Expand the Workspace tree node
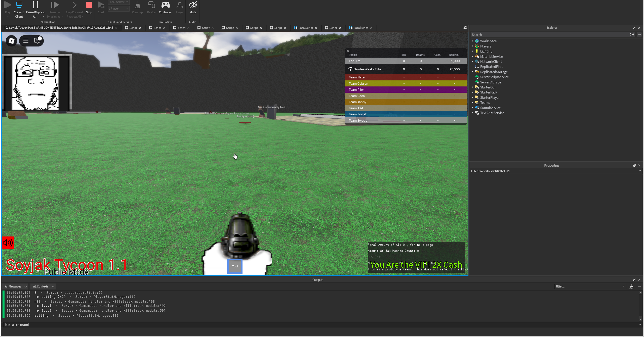The image size is (644, 337). click(472, 41)
